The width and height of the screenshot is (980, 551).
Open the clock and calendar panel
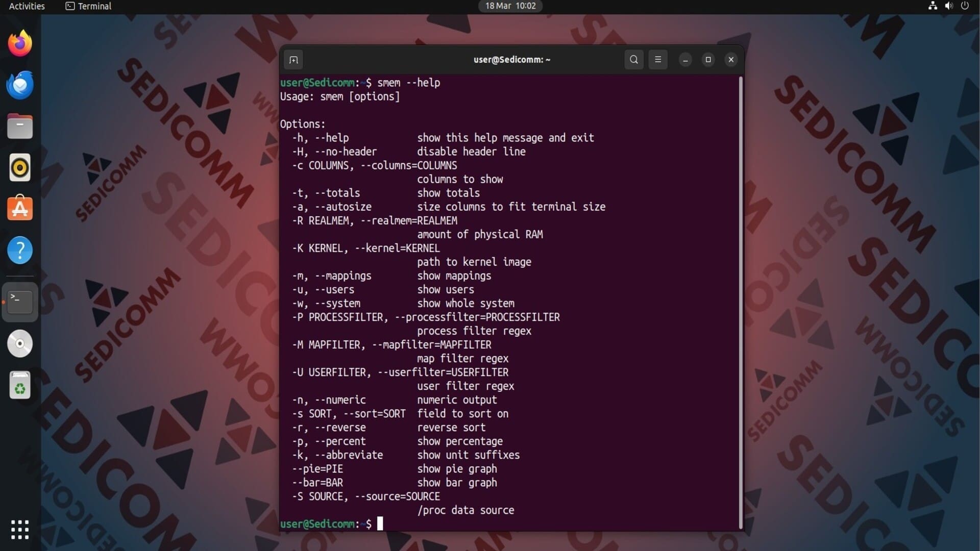point(510,6)
